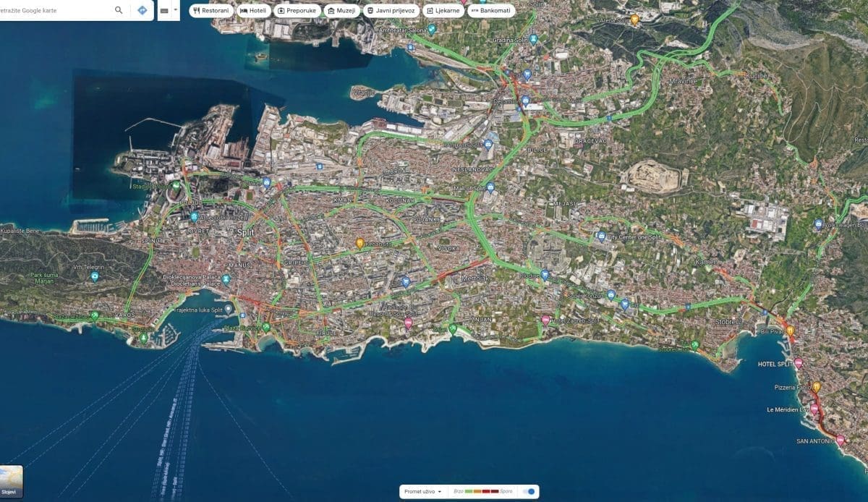Expand the Promet uživo dropdown
This screenshot has width=868, height=502.
point(422,492)
